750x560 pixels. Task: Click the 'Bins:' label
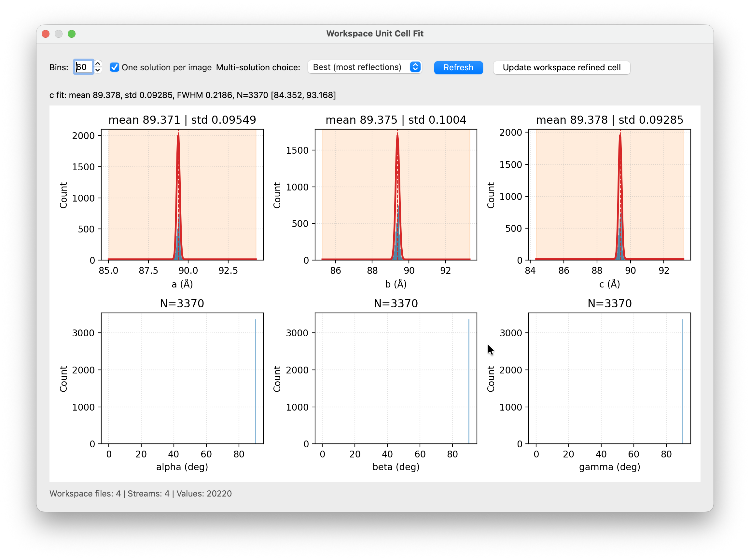59,67
